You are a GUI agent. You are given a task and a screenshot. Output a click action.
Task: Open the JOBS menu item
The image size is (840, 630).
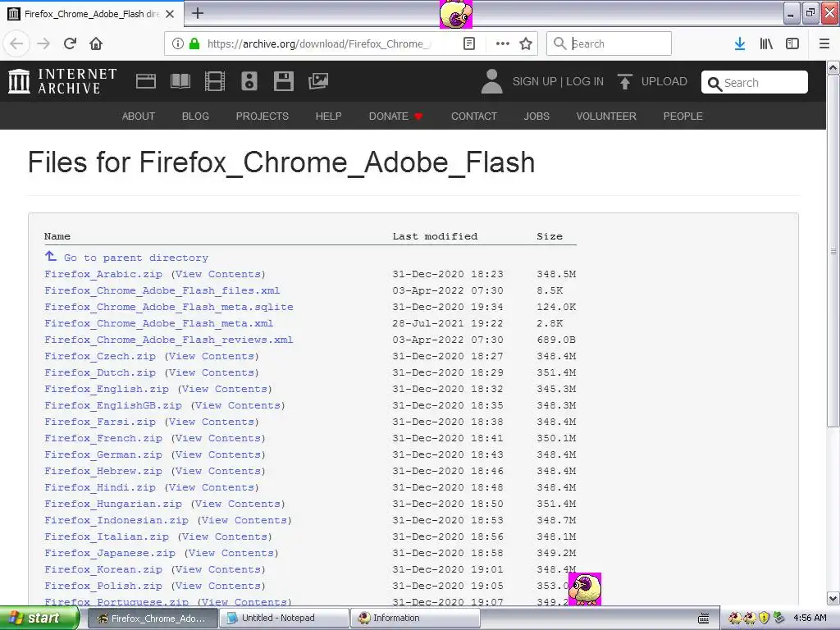coord(536,116)
